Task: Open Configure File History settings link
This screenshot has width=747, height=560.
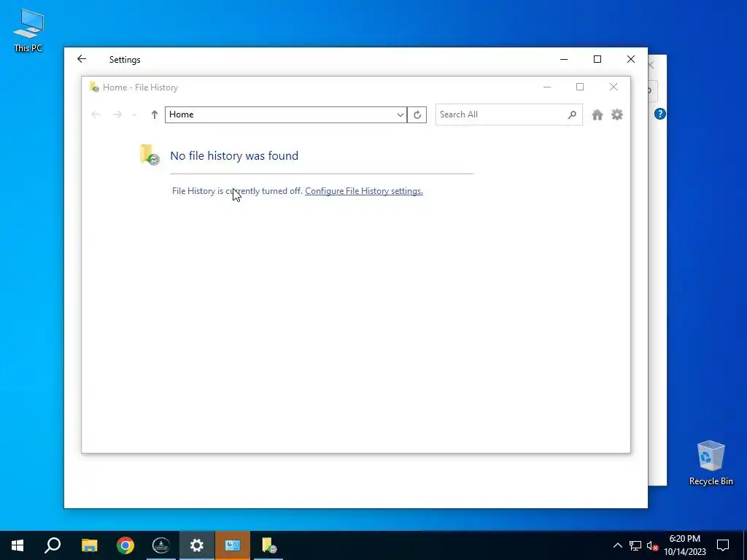Action: click(x=364, y=191)
